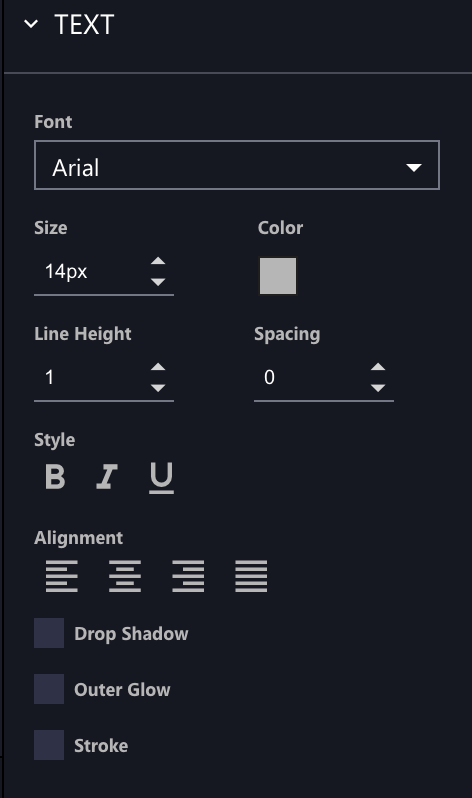Toggle Italic text style
This screenshot has height=798, width=472.
(x=107, y=477)
